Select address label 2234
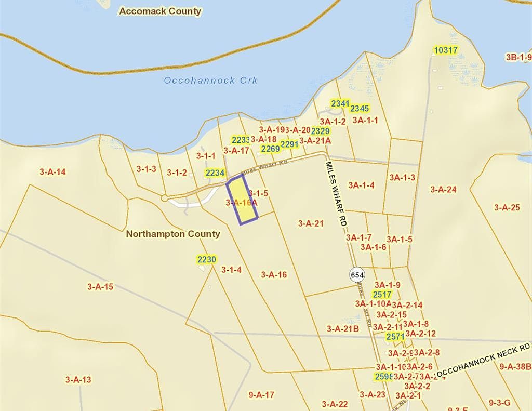532x411 pixels. 215,173
